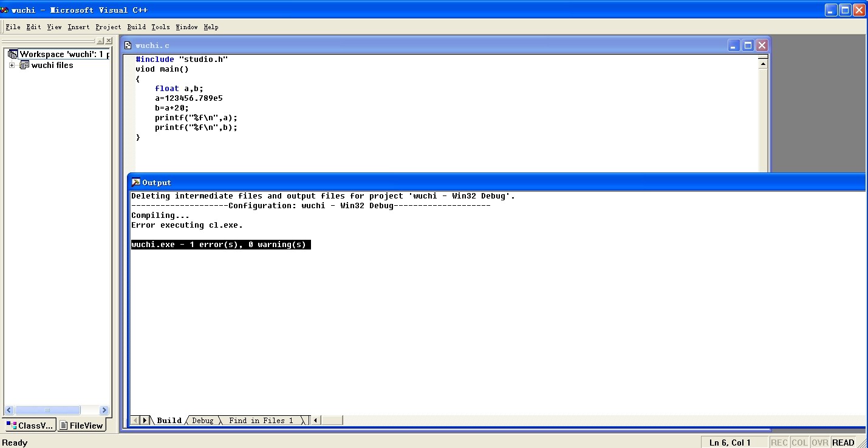Click the output tab scroll-right arrow
Image resolution: width=868 pixels, height=448 pixels.
(145, 420)
